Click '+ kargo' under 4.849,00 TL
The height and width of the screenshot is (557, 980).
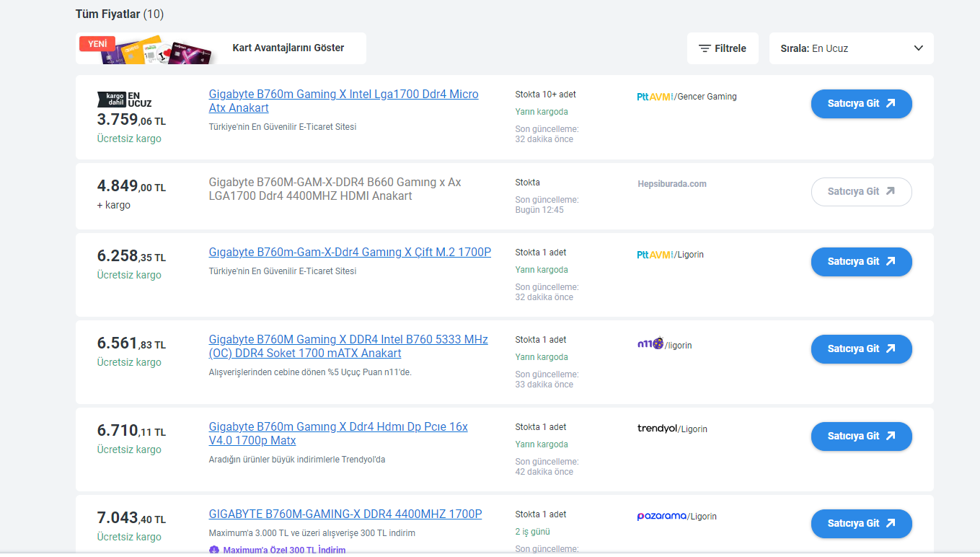tap(114, 205)
